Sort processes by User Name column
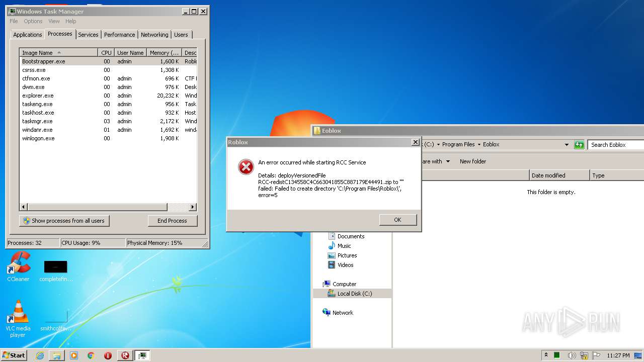This screenshot has width=644, height=362. coord(130,53)
